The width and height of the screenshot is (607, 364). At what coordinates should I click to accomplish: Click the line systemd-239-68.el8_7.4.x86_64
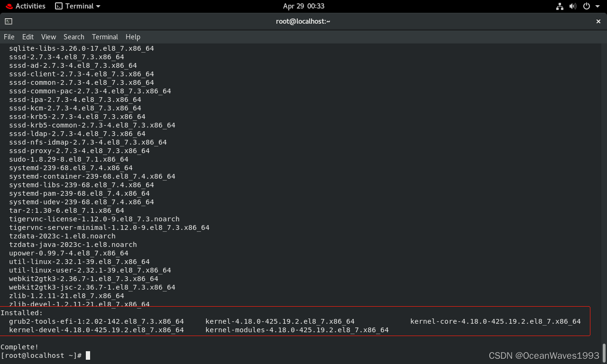(x=71, y=168)
